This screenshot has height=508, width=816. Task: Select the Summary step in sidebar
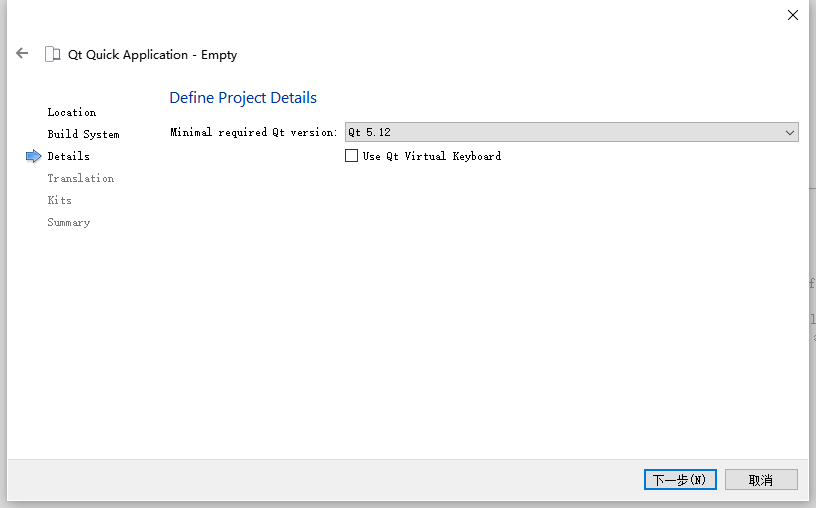(69, 222)
